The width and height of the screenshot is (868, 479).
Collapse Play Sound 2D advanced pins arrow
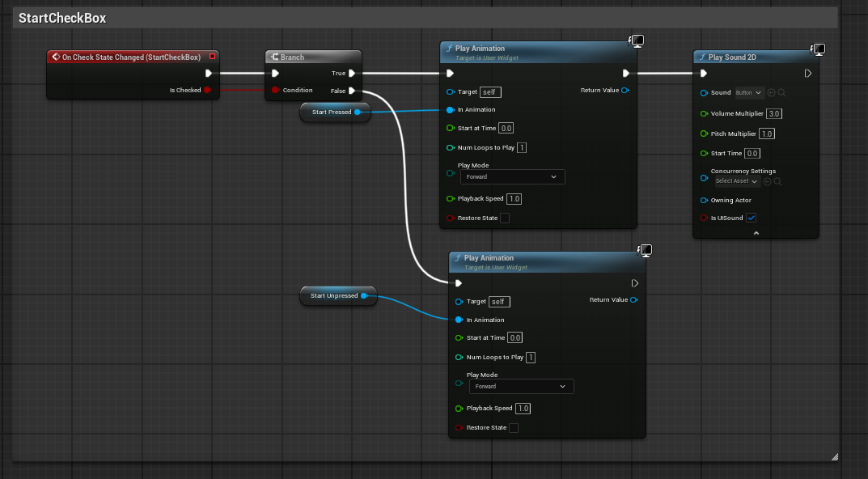(756, 233)
